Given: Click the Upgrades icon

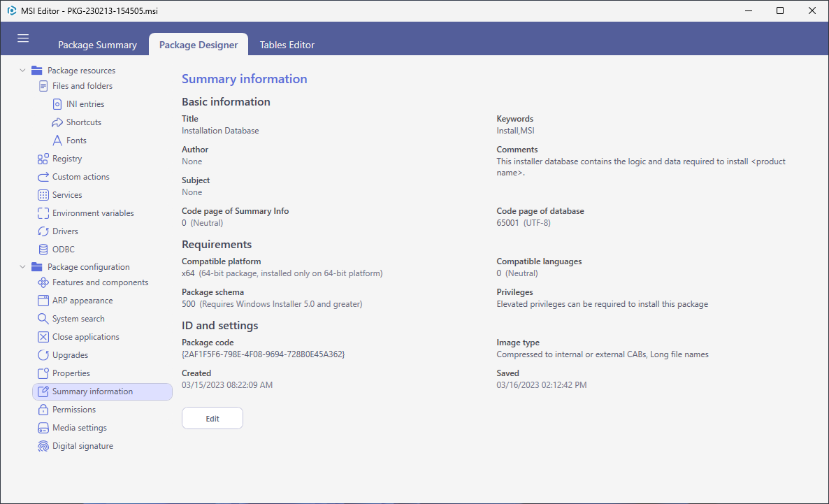Looking at the screenshot, I should [43, 355].
